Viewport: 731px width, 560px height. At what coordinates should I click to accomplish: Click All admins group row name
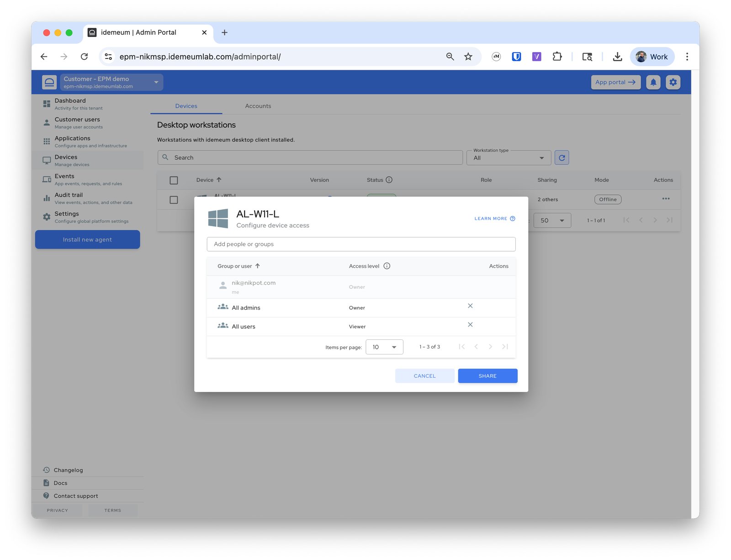246,308
